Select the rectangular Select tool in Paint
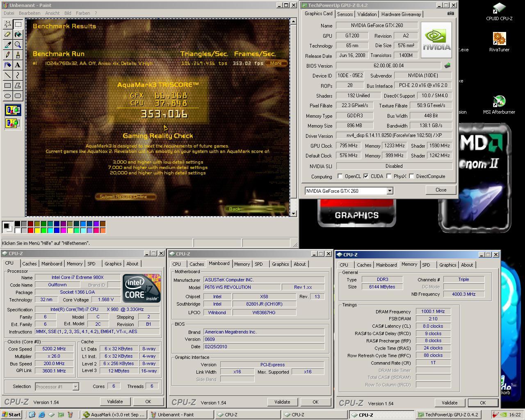The image size is (525, 420). click(18, 24)
